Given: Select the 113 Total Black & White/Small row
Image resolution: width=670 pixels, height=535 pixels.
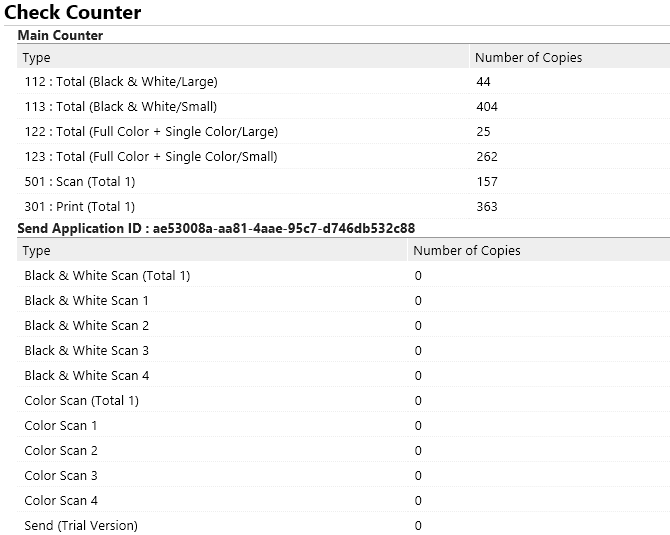Looking at the screenshot, I should click(121, 107).
